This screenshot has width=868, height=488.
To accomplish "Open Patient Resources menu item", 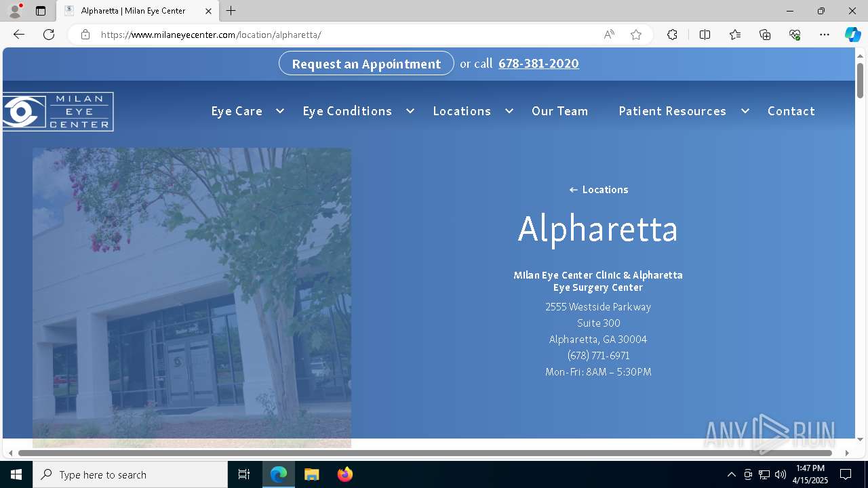I will pos(672,111).
